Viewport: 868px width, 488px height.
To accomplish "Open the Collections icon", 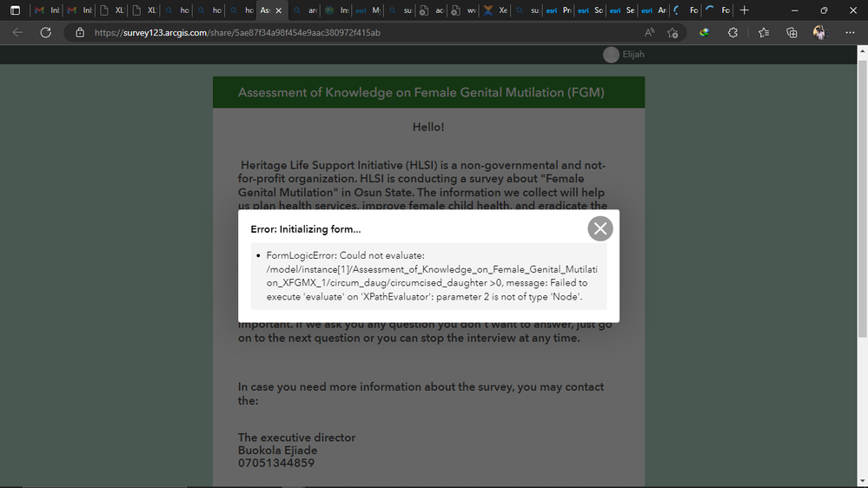I will coord(792,33).
